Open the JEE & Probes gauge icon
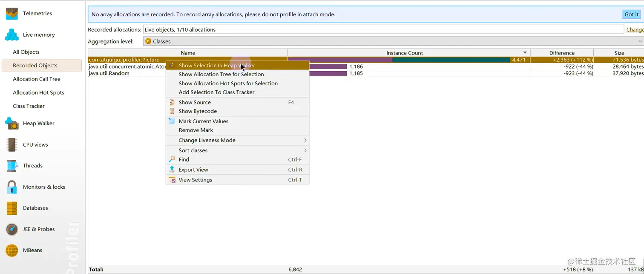 tap(12, 229)
